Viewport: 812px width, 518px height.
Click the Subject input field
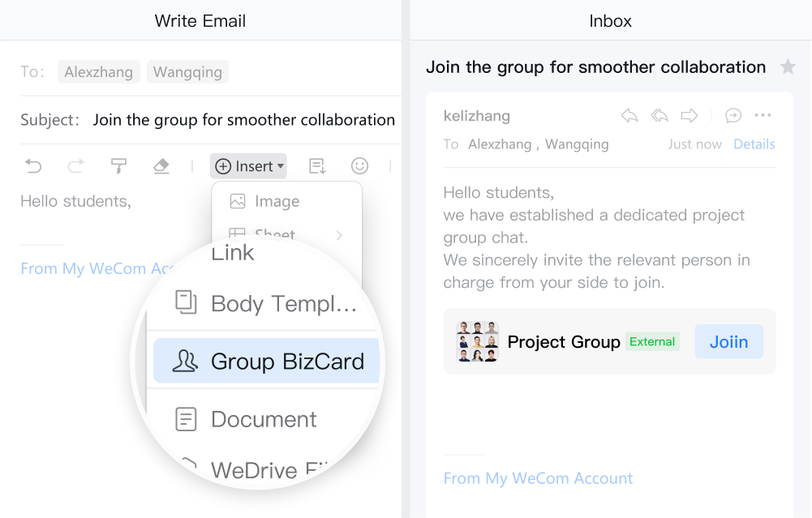coord(243,120)
